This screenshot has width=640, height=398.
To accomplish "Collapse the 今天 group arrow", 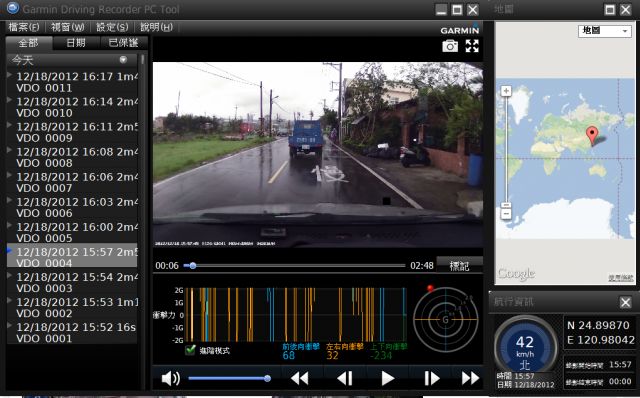I will click(x=123, y=60).
